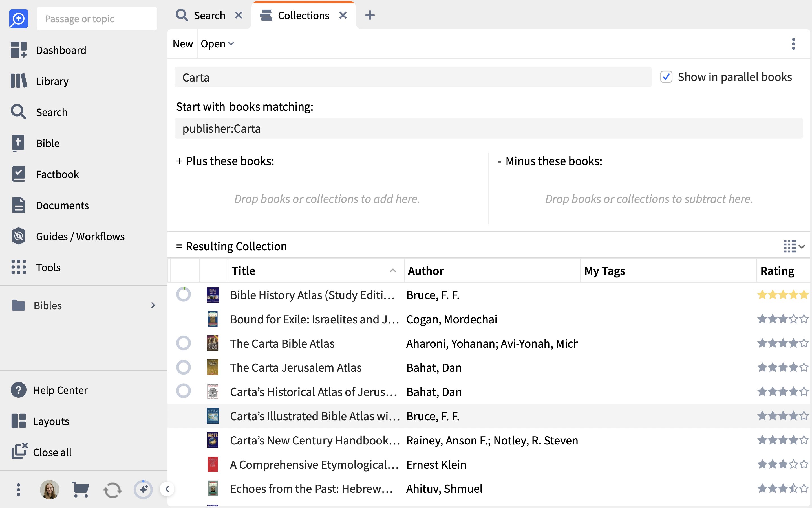Open the Search magnifier icon in sidebar
This screenshot has height=508, width=812.
(x=18, y=112)
